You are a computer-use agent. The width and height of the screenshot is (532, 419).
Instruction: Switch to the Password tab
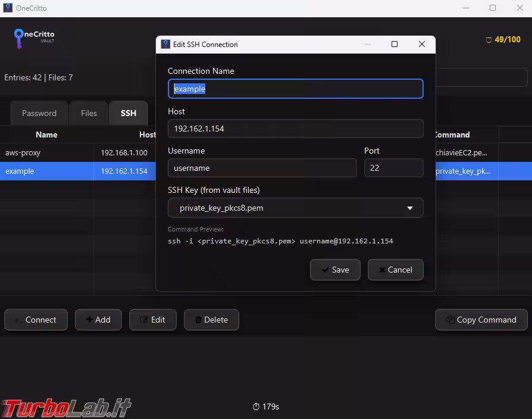(39, 112)
